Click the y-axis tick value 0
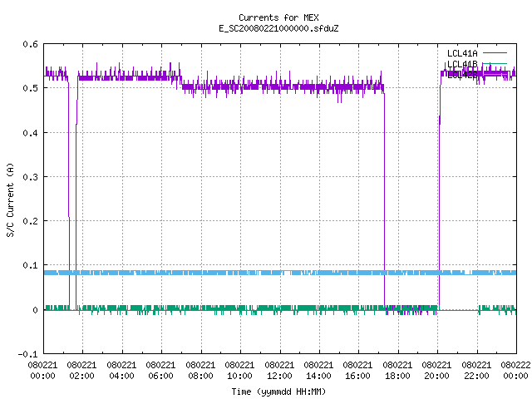532x399 pixels. 35,310
